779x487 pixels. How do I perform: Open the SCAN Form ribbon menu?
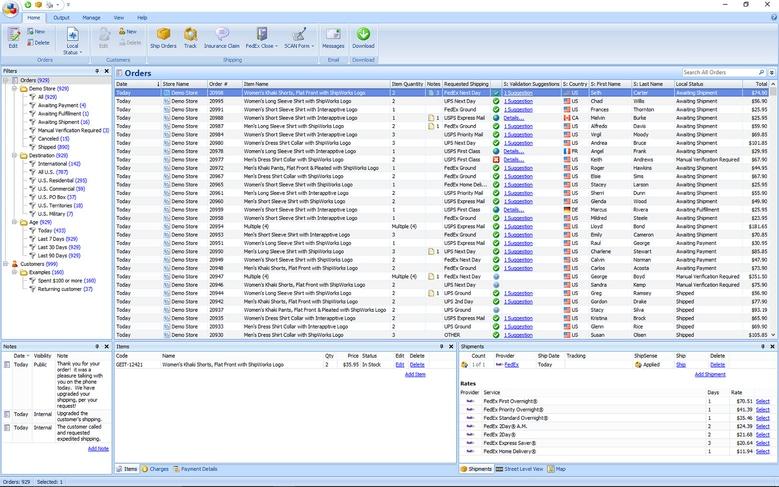299,38
